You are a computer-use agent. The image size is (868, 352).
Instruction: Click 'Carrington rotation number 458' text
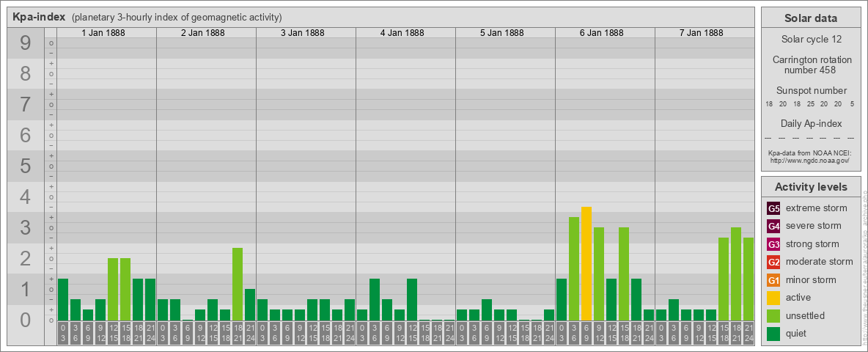coord(811,65)
